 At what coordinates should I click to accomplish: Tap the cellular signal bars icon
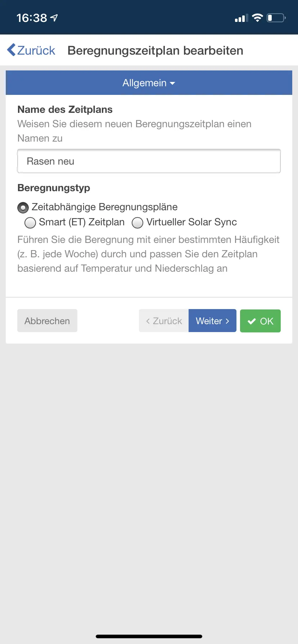tap(241, 18)
